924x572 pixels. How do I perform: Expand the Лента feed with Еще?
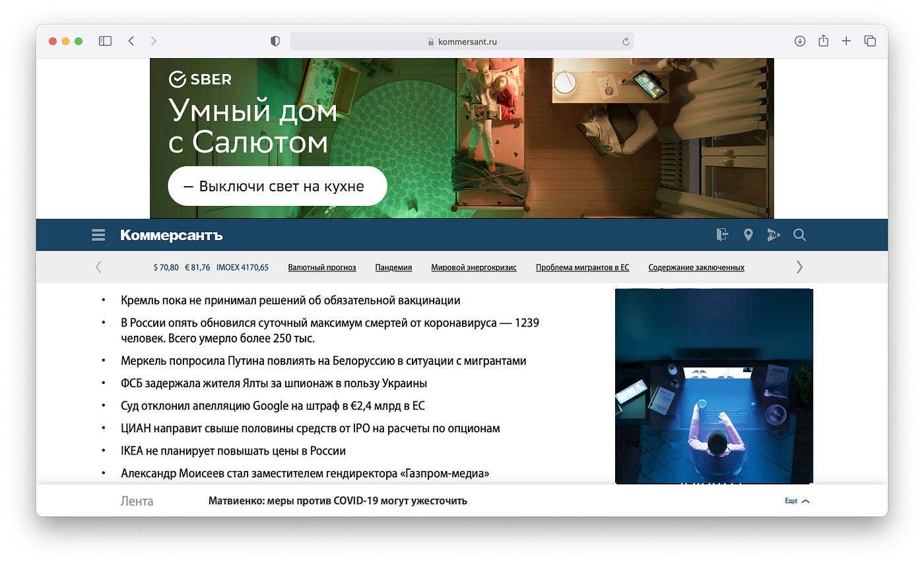tap(797, 501)
